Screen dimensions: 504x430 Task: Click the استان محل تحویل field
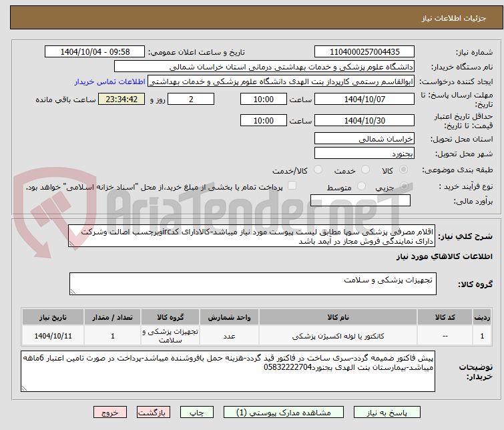[x=364, y=139]
